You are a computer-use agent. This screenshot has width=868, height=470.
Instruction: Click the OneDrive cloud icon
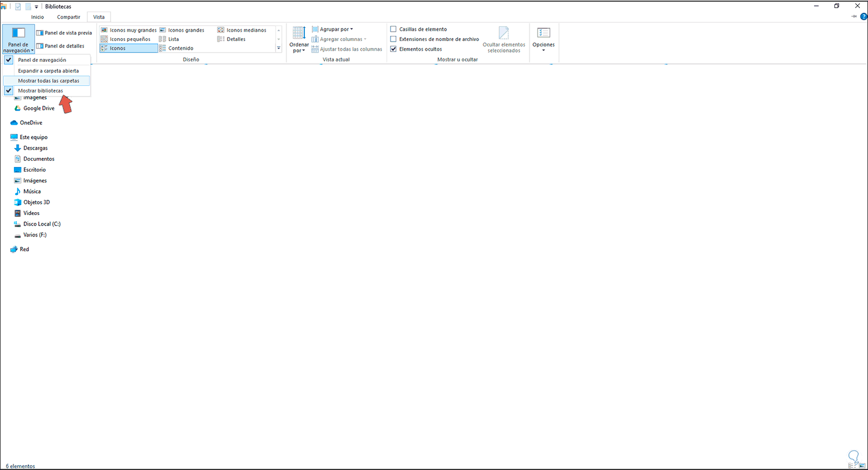tap(14, 123)
